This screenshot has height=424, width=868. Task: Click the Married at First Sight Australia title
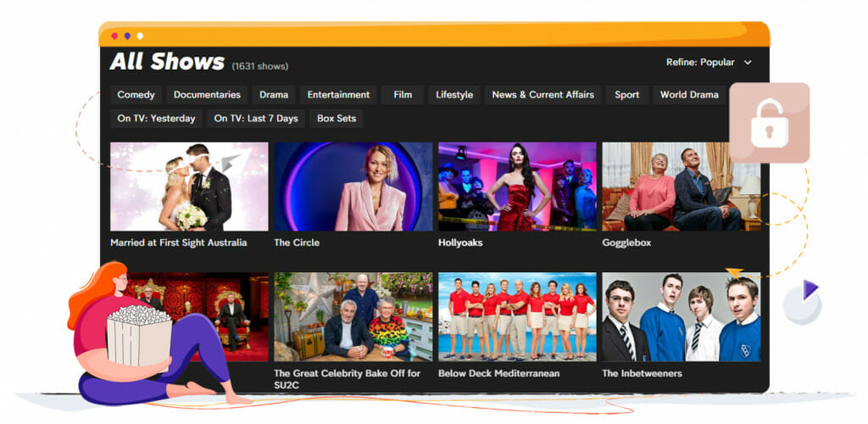[178, 243]
